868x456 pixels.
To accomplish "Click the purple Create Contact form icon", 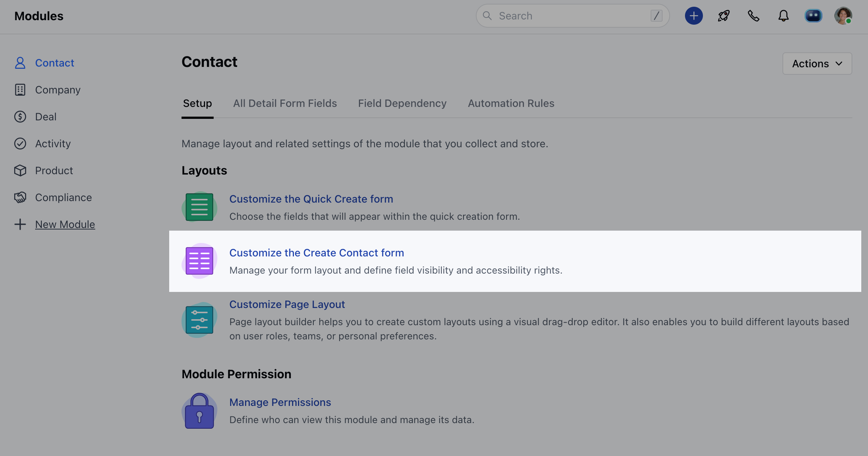I will click(x=199, y=261).
